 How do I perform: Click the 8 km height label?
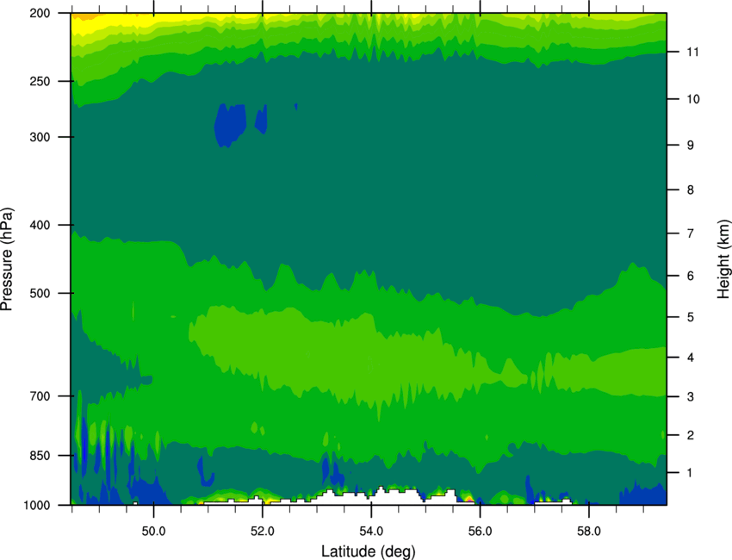coord(691,190)
